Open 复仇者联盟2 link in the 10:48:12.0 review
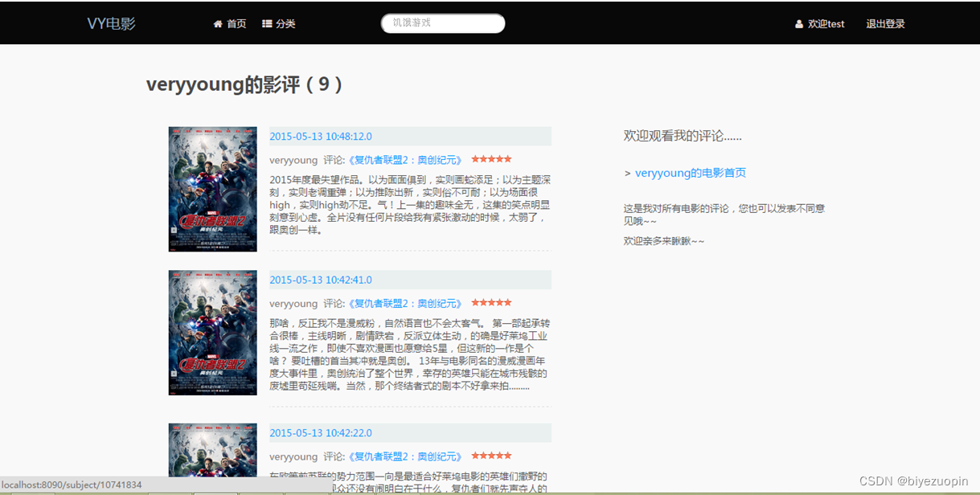The image size is (980, 495). (405, 160)
